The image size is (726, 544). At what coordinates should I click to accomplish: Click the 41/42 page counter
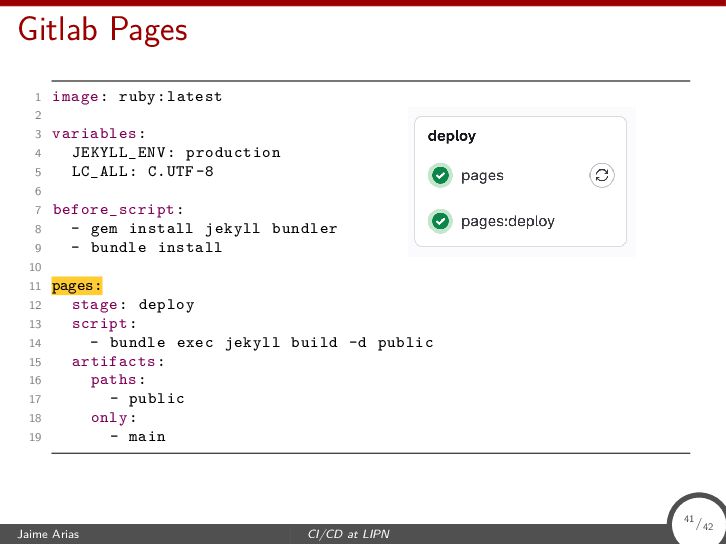699,522
